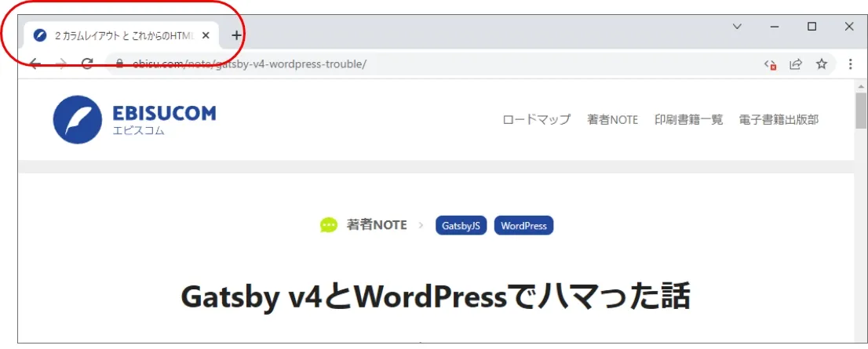This screenshot has width=868, height=349.
Task: Go to 印刷書籍一覧 in site menu
Action: click(x=688, y=120)
